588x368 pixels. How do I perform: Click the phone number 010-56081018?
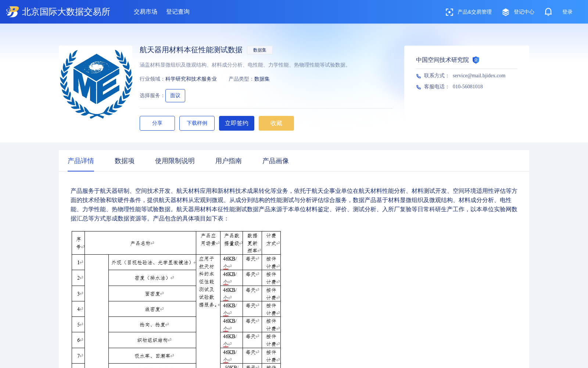[x=468, y=87]
